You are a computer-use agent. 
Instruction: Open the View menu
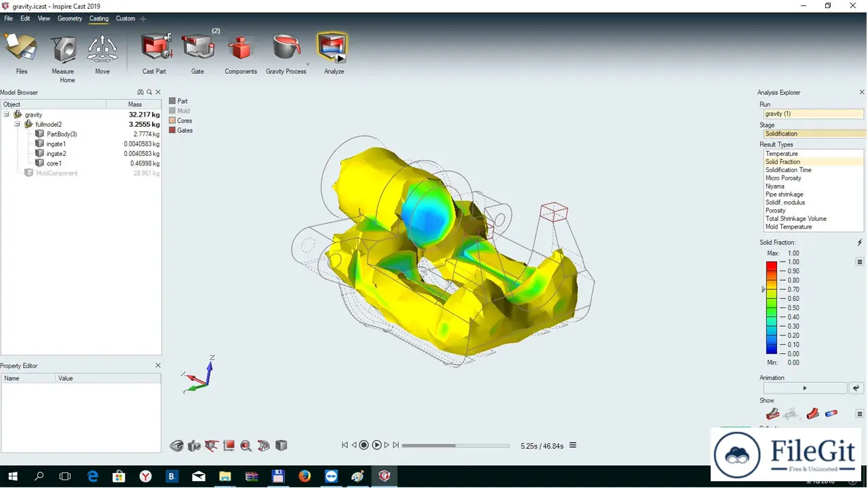(x=43, y=18)
